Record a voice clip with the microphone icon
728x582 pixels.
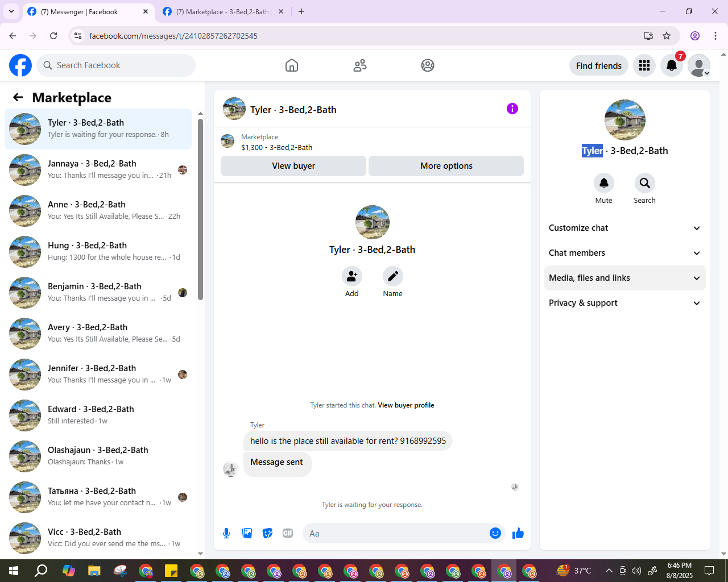(226, 533)
